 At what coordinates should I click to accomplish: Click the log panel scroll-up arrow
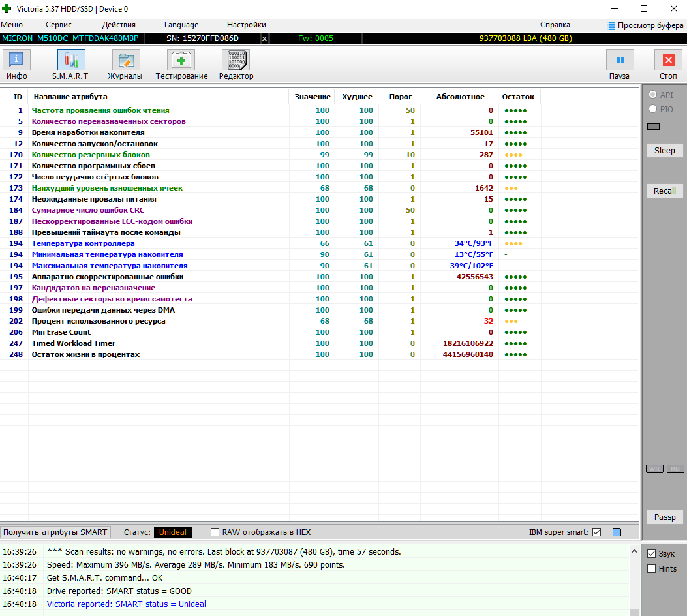(634, 551)
